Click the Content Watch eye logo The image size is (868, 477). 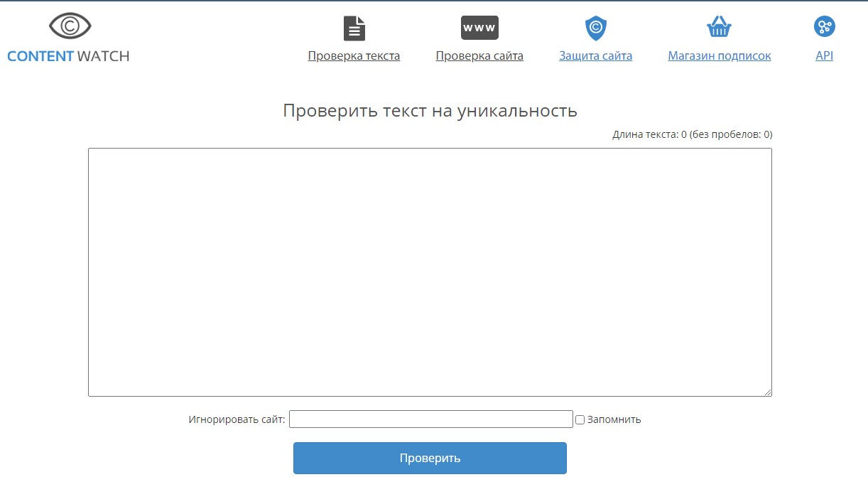70,27
